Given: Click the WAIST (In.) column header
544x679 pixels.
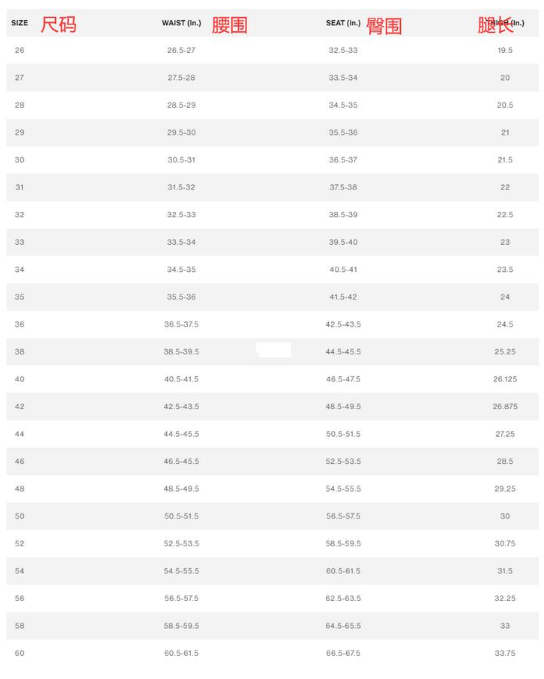Looking at the screenshot, I should point(181,23).
